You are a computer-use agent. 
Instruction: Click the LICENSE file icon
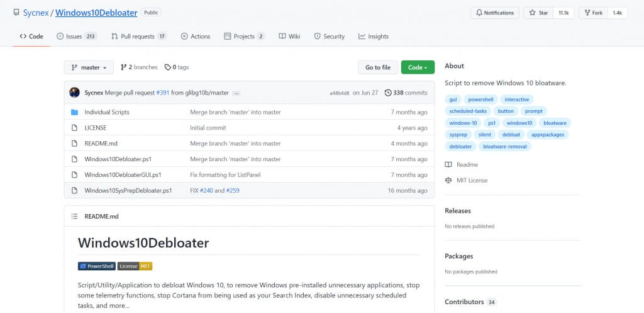74,128
